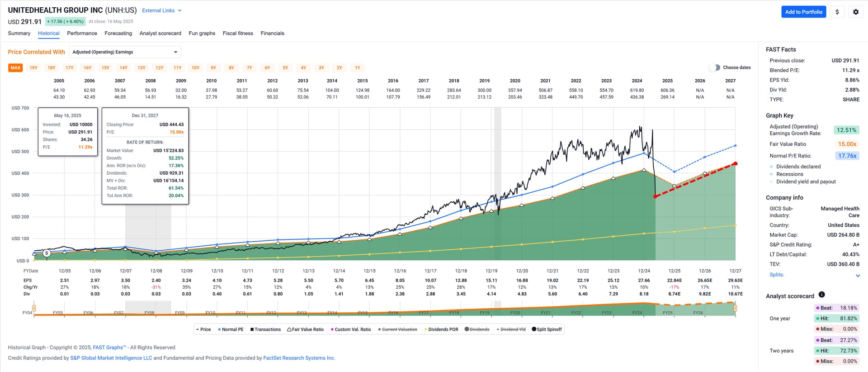Viewport: 868px width, 372px height.
Task: Open Fun graphs tab
Action: 202,33
